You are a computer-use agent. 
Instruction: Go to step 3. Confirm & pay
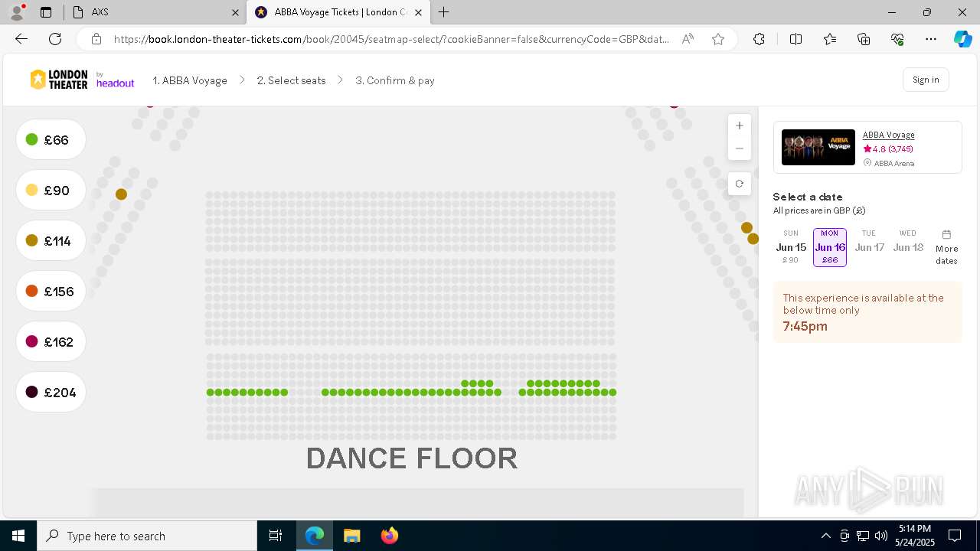[395, 80]
